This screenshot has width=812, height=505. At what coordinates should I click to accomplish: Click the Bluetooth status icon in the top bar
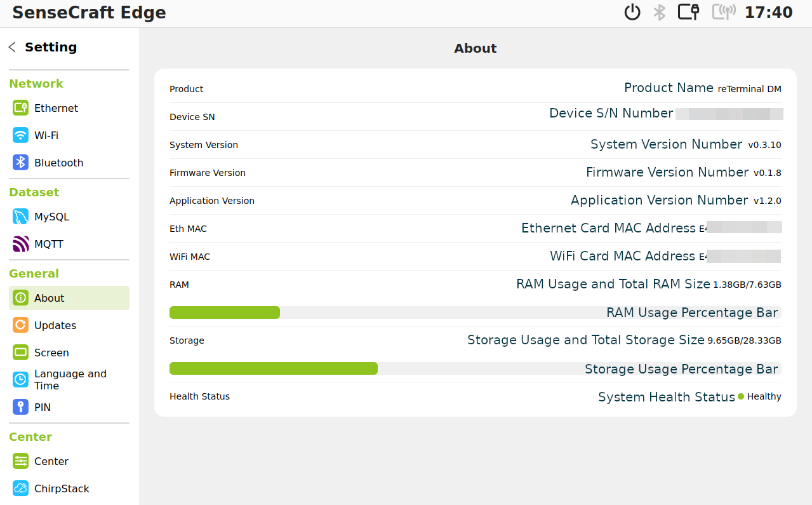pyautogui.click(x=660, y=12)
